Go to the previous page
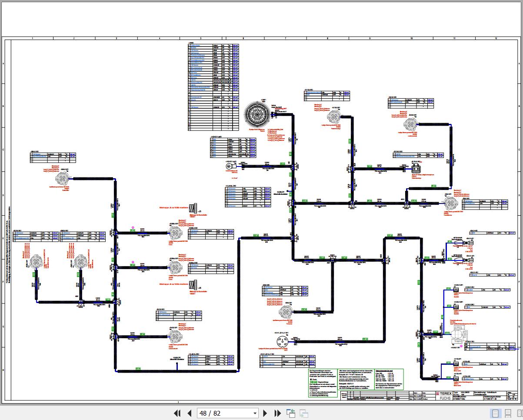Image resolution: width=523 pixels, height=420 pixels. click(x=189, y=413)
